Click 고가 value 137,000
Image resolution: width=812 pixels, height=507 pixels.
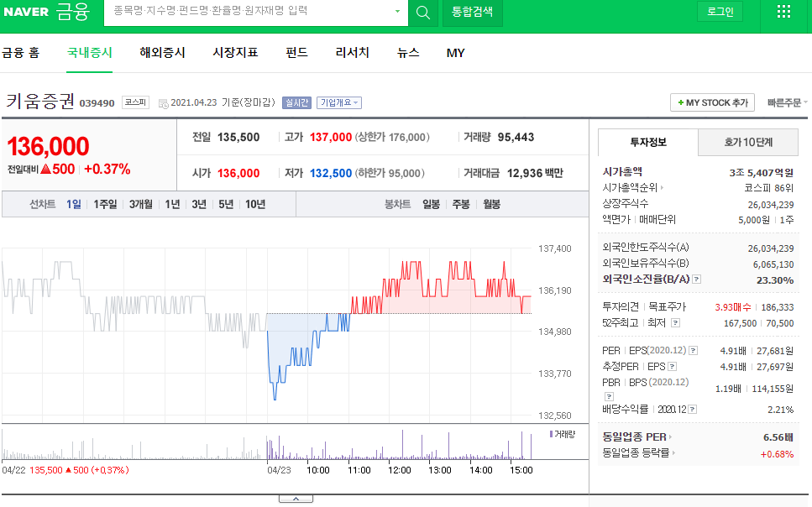point(331,137)
